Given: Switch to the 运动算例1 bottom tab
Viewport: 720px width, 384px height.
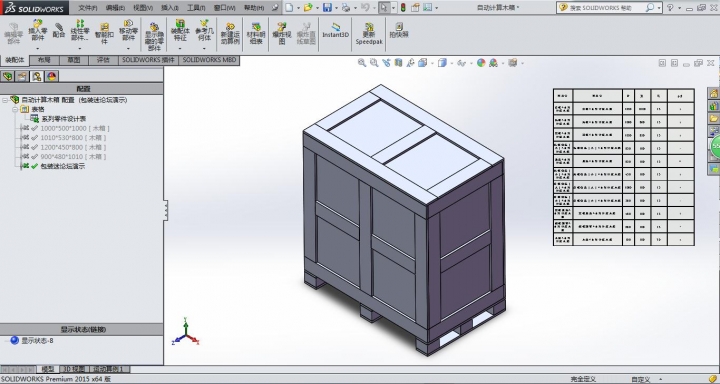Looking at the screenshot, I should [x=109, y=369].
